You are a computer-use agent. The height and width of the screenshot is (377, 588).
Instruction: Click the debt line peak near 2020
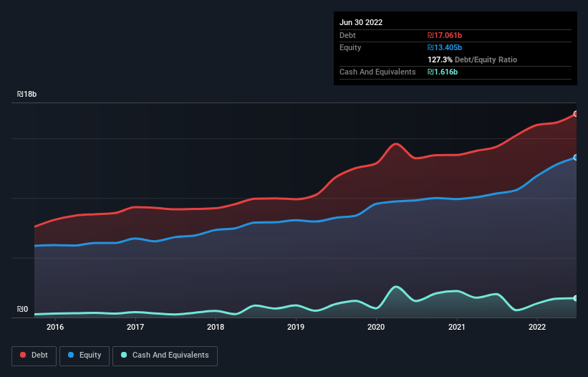(x=396, y=143)
